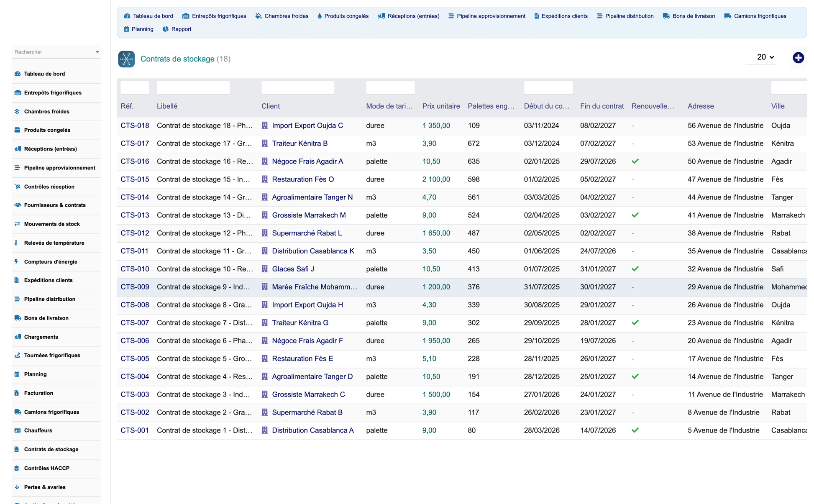
Task: Click Produits congelés sidebar box icon
Action: coord(17,130)
